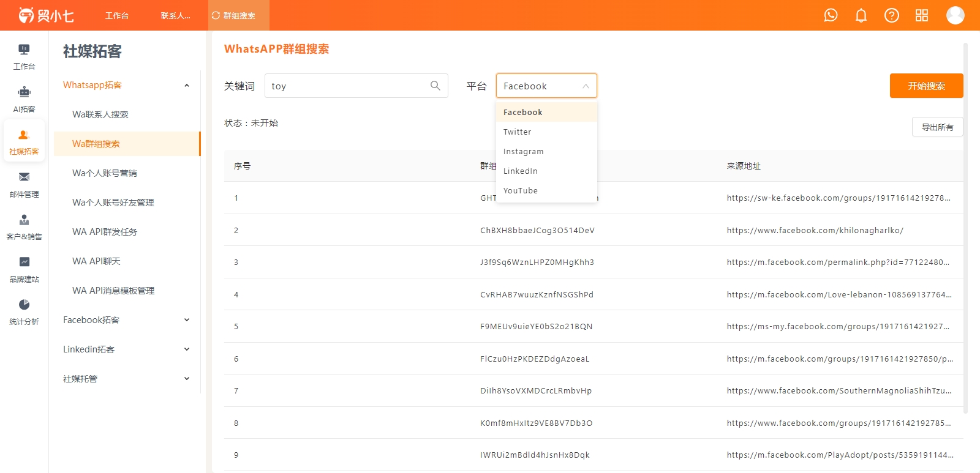The image size is (980, 473).
Task: Click the 导出所有 button
Action: click(x=937, y=127)
